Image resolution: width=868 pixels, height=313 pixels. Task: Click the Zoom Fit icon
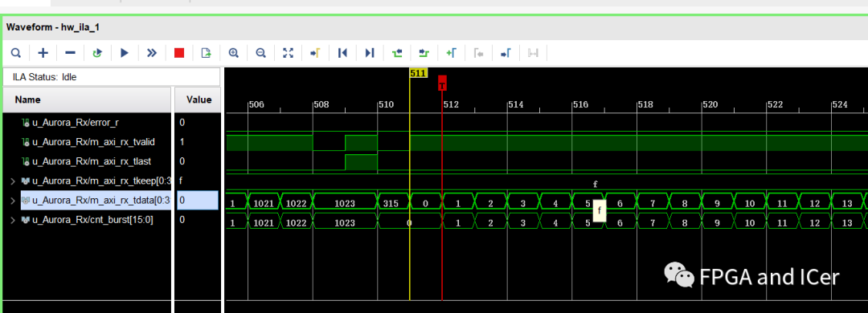288,53
